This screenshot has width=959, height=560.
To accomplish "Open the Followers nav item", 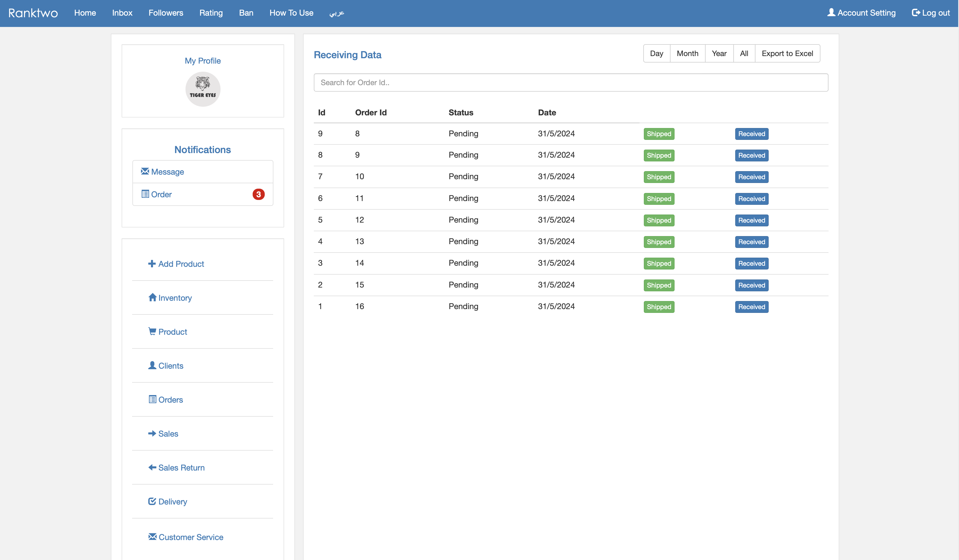I will [x=166, y=13].
